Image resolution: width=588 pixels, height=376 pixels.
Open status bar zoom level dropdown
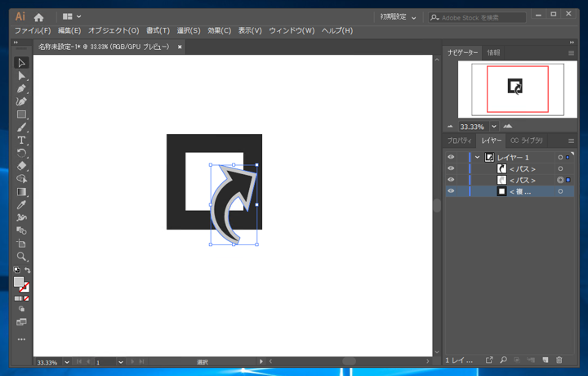67,362
